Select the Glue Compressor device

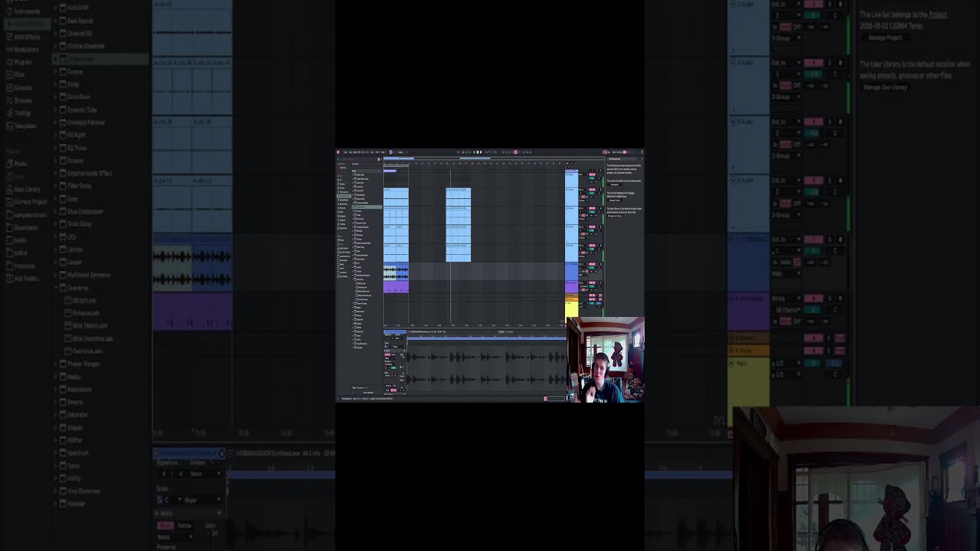click(x=362, y=256)
